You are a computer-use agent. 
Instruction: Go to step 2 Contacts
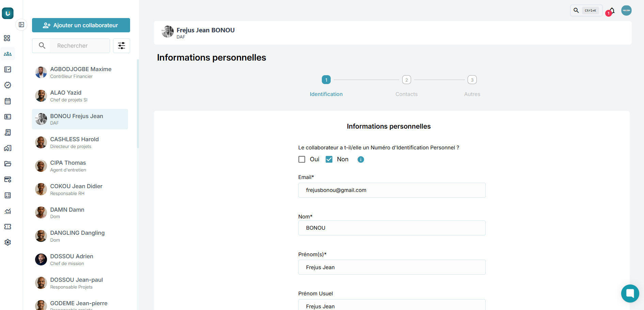406,80
